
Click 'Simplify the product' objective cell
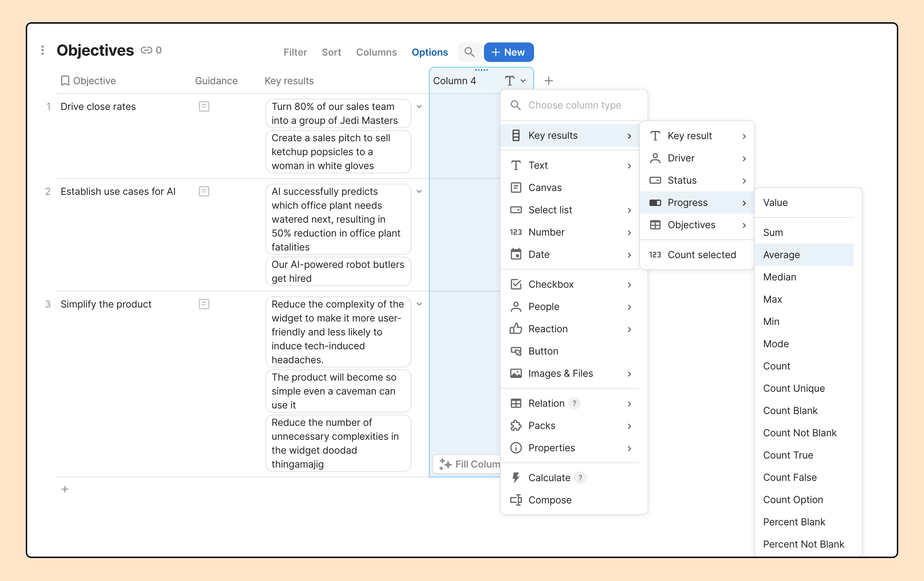click(x=106, y=304)
